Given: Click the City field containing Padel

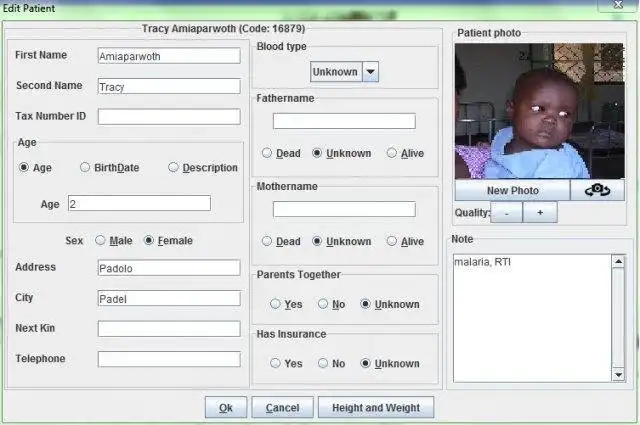Looking at the screenshot, I should (x=169, y=298).
